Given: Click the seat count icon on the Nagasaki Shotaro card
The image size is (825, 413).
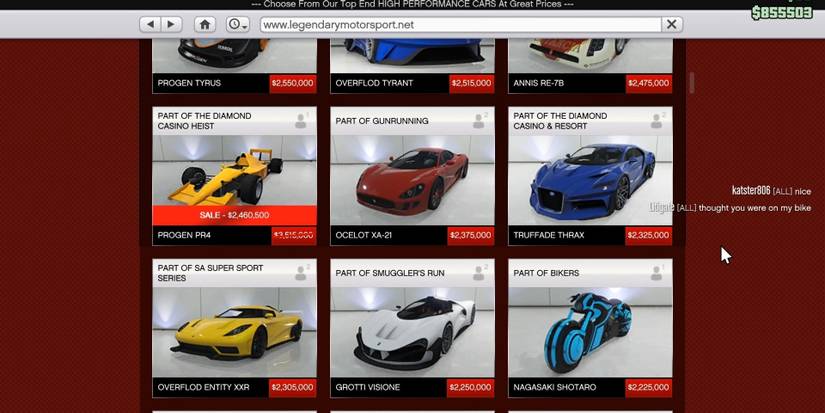Looking at the screenshot, I should tap(657, 273).
